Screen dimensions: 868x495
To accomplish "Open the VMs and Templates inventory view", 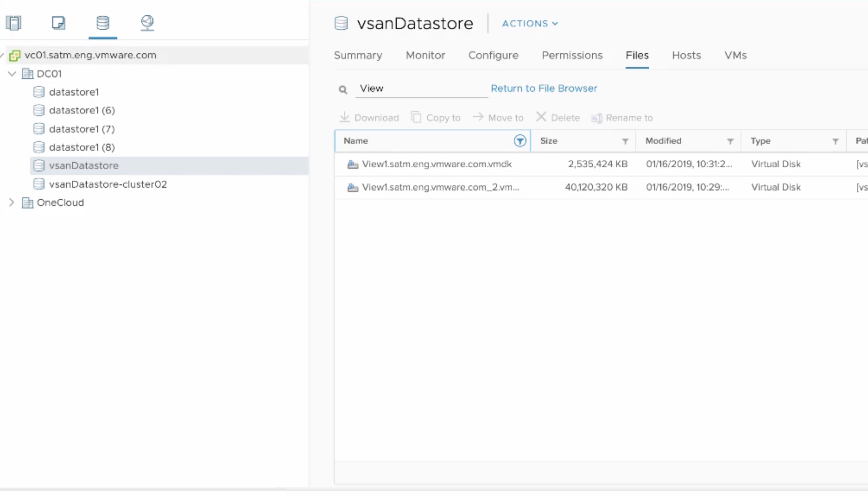I will pos(58,23).
